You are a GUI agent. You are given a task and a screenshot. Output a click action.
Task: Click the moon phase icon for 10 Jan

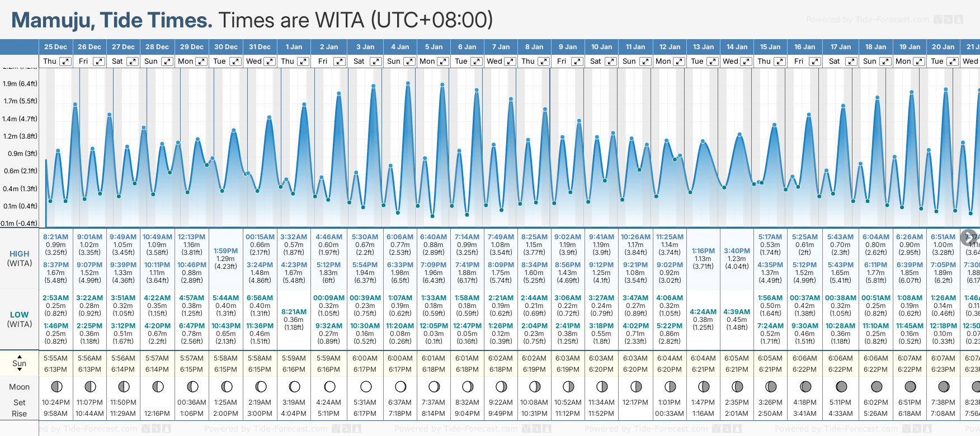pos(602,386)
